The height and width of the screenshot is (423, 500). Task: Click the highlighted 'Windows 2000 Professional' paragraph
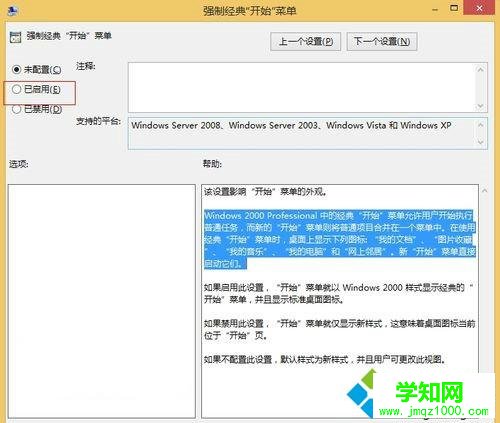340,239
